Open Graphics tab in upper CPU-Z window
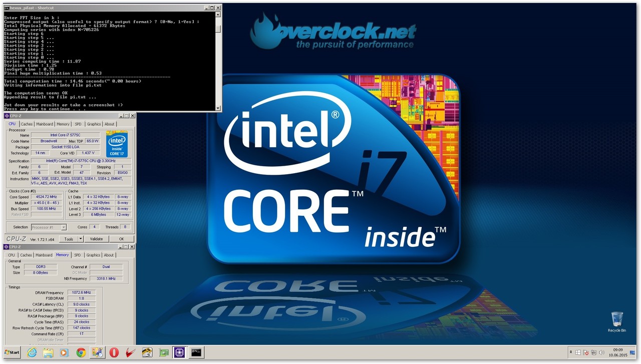 (x=94, y=124)
